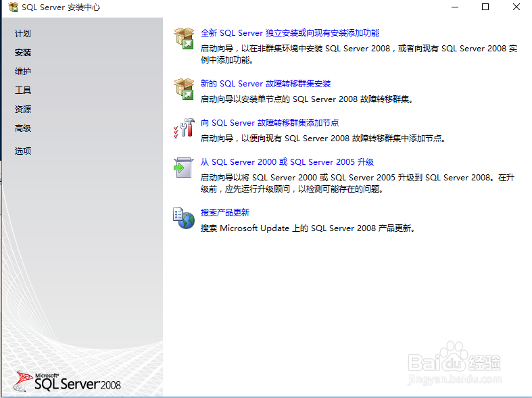
Task: Click the search product updates globe icon
Action: pos(184,218)
